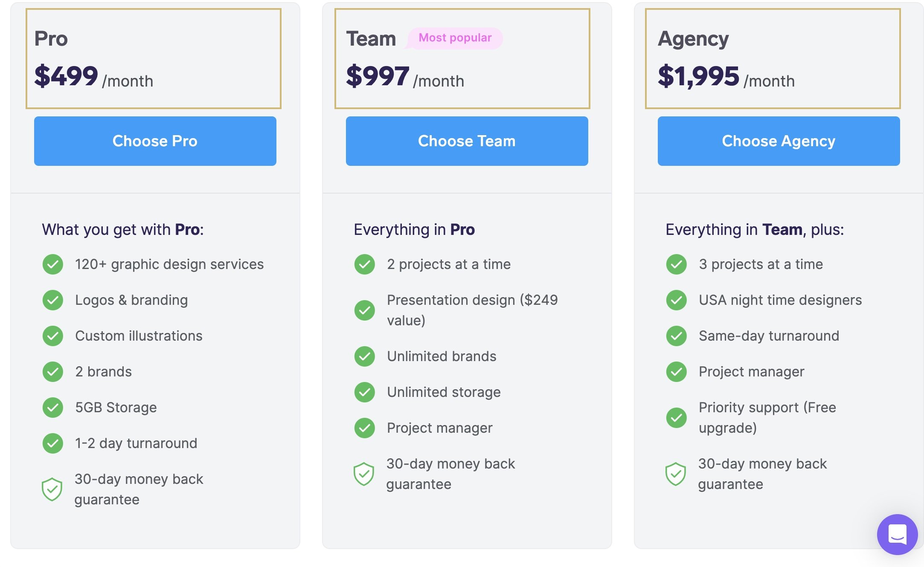Click checkmark beside Presentation design feature
Screen dimensions: 924x567
365,310
